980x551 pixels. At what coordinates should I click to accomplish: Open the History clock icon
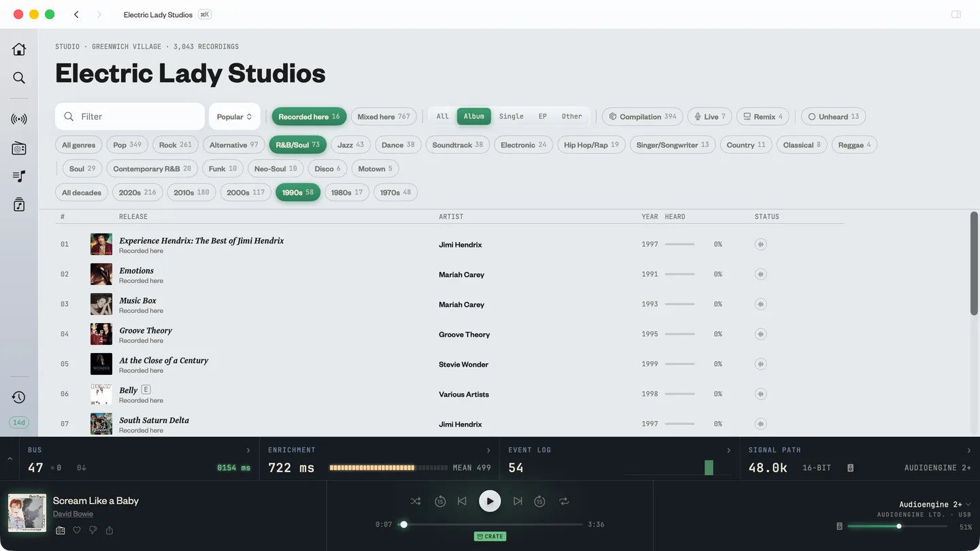19,397
